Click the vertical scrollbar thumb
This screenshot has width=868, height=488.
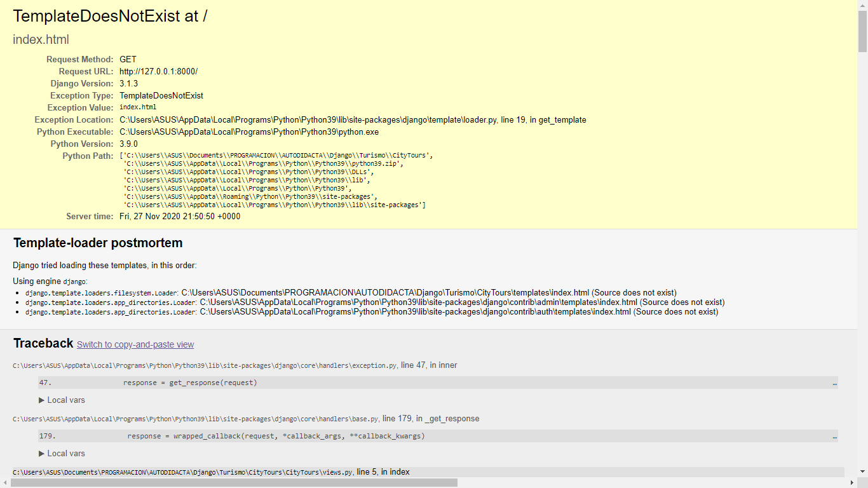coord(862,31)
